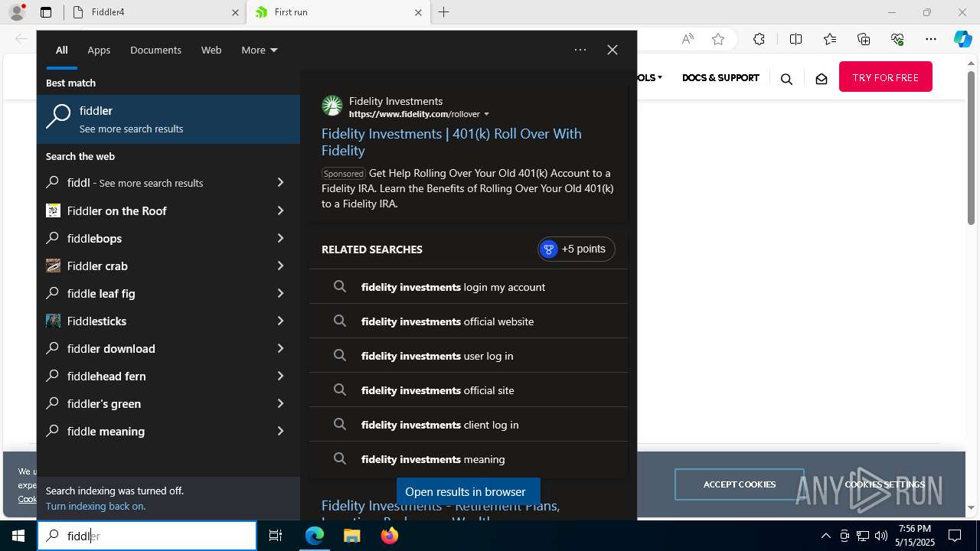Click inside the taskbar search box

(x=147, y=536)
